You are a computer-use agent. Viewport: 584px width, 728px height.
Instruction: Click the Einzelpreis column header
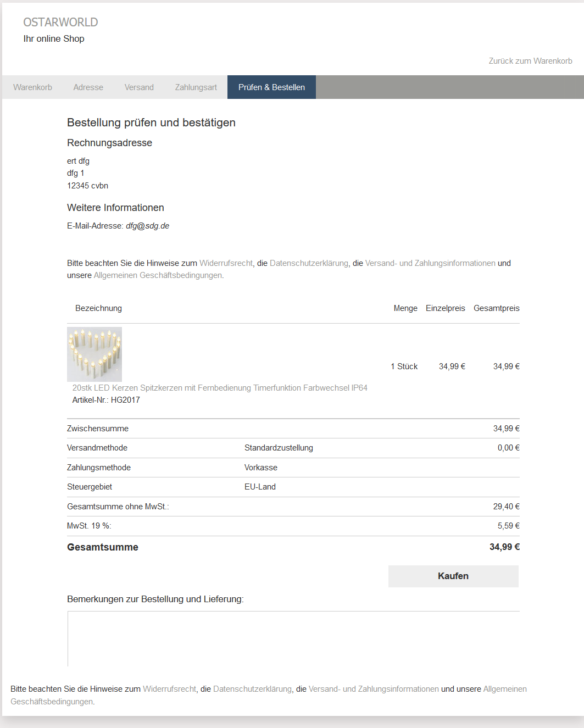pyautogui.click(x=445, y=308)
